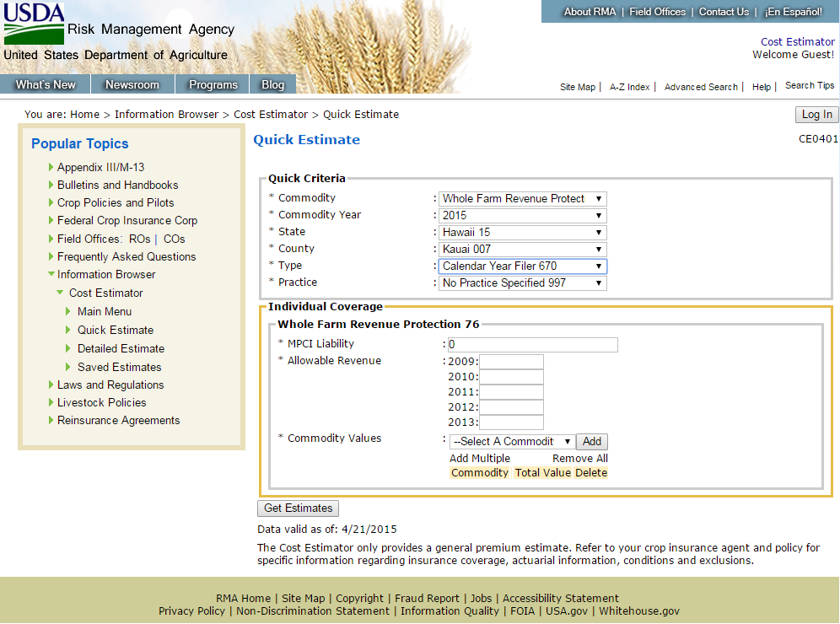Click About RMA in top bar
The height and width of the screenshot is (624, 840).
590,12
